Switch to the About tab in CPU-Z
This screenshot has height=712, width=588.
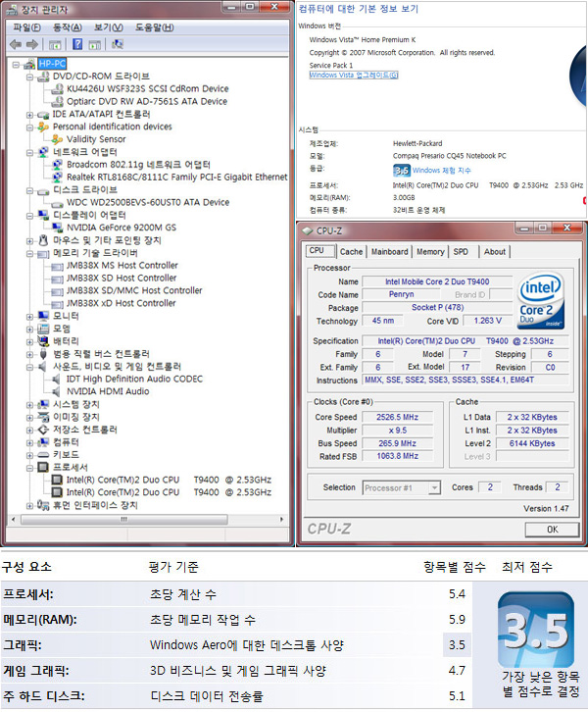pos(495,252)
